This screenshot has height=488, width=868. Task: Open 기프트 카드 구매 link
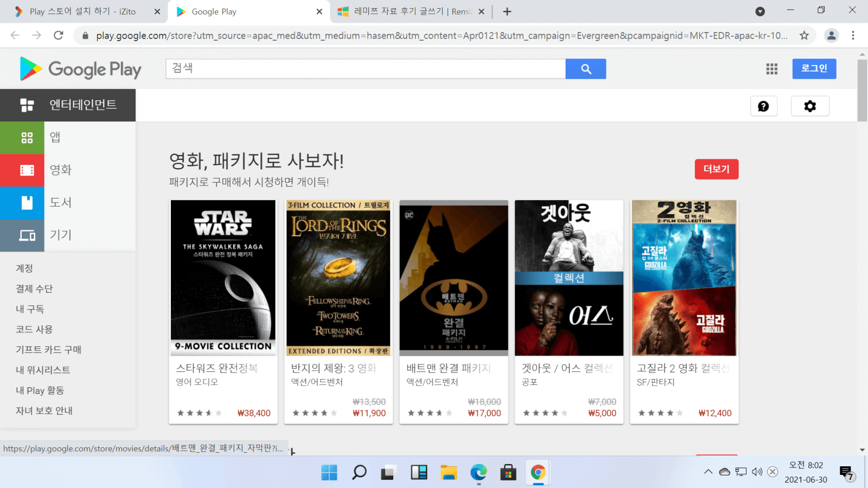pos(48,350)
